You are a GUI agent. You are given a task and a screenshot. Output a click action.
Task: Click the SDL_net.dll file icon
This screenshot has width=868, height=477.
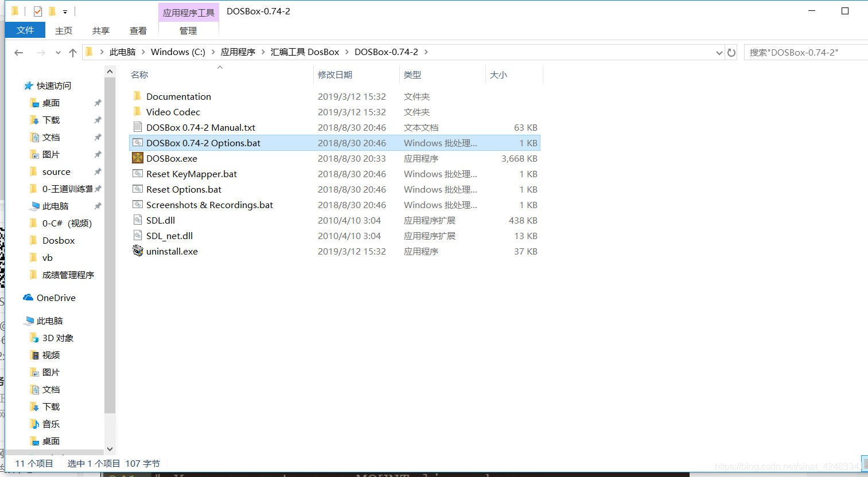pos(137,236)
